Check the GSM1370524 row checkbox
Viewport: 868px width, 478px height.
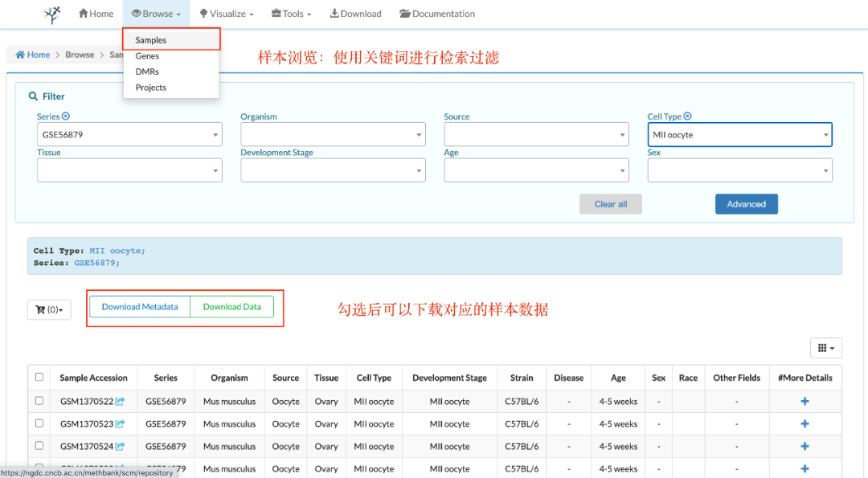(39, 445)
